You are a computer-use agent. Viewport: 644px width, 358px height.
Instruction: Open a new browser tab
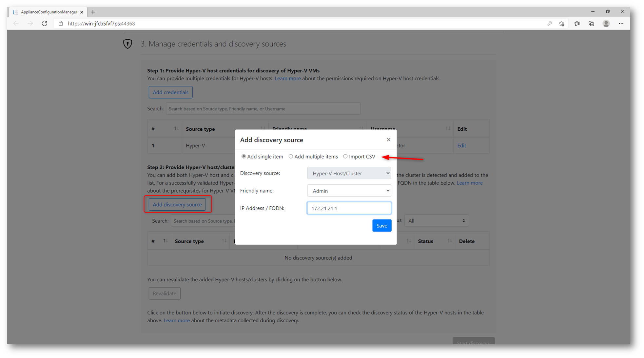(x=93, y=12)
